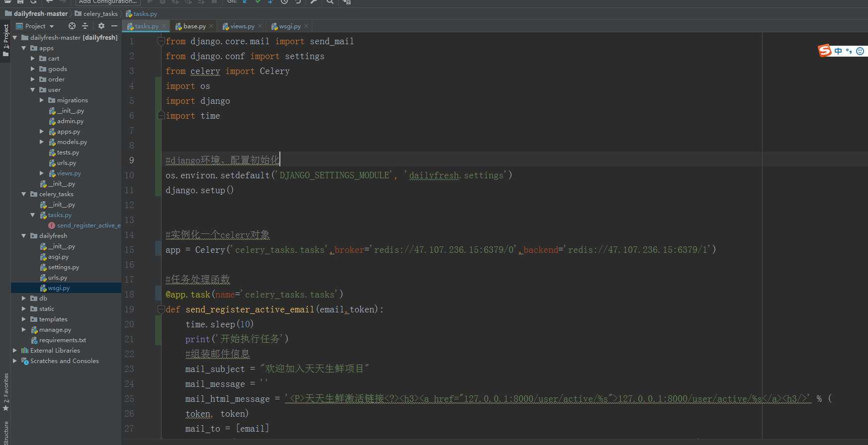Click time.sleep(10) on line 20
868x445 pixels.
point(219,324)
